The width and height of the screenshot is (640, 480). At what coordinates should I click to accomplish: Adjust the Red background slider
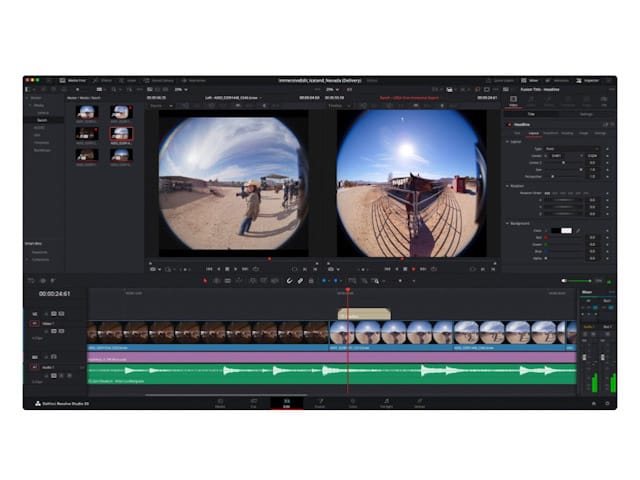[564, 238]
